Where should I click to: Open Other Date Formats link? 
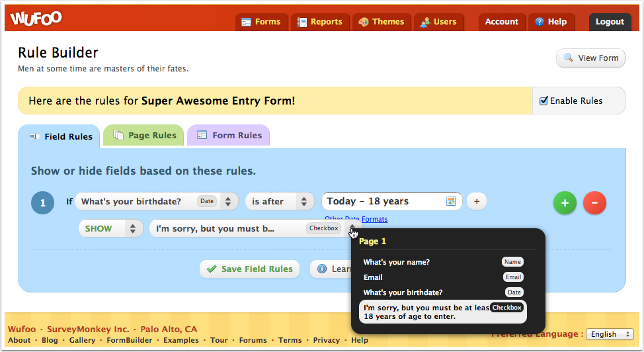tap(356, 219)
